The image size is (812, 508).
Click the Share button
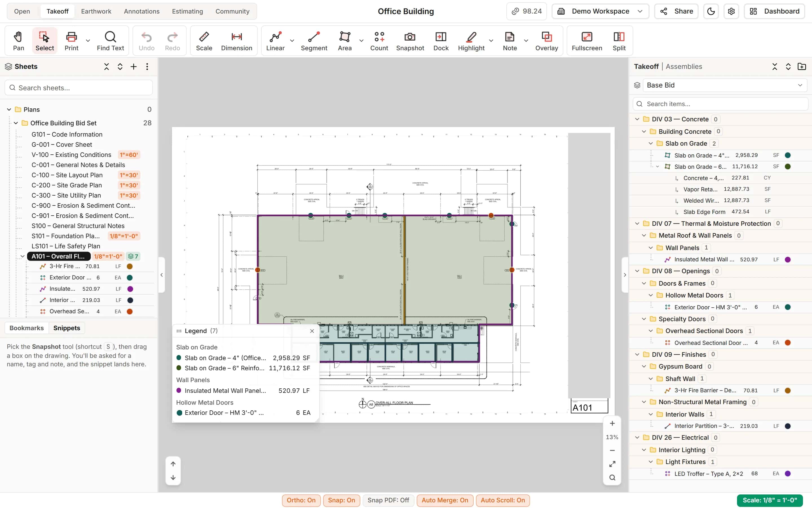[676, 11]
